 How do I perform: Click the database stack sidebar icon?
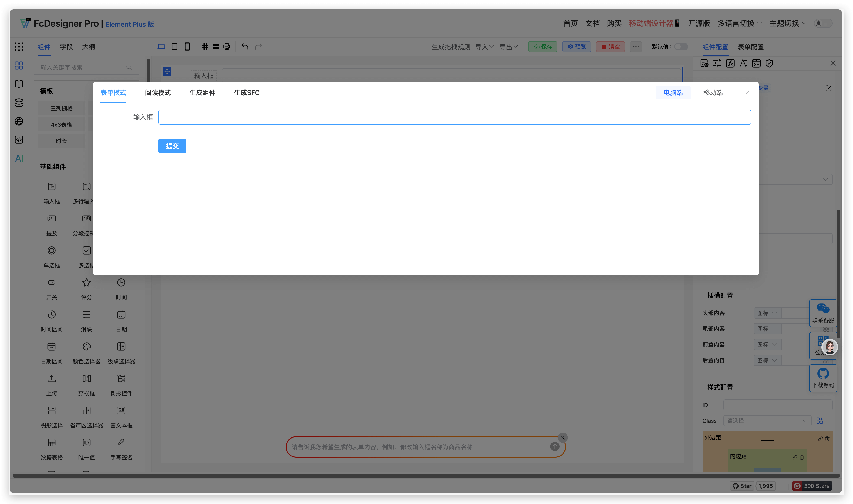(19, 103)
